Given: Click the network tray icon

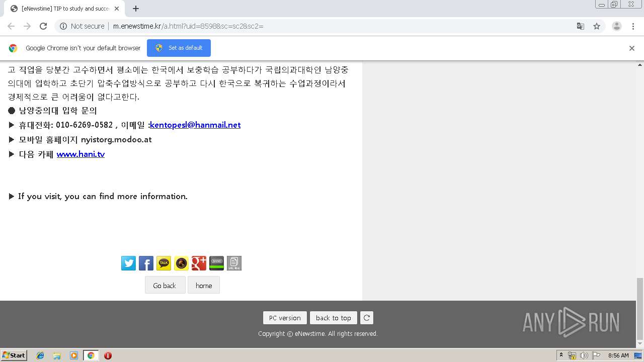Looking at the screenshot, I should 572,355.
